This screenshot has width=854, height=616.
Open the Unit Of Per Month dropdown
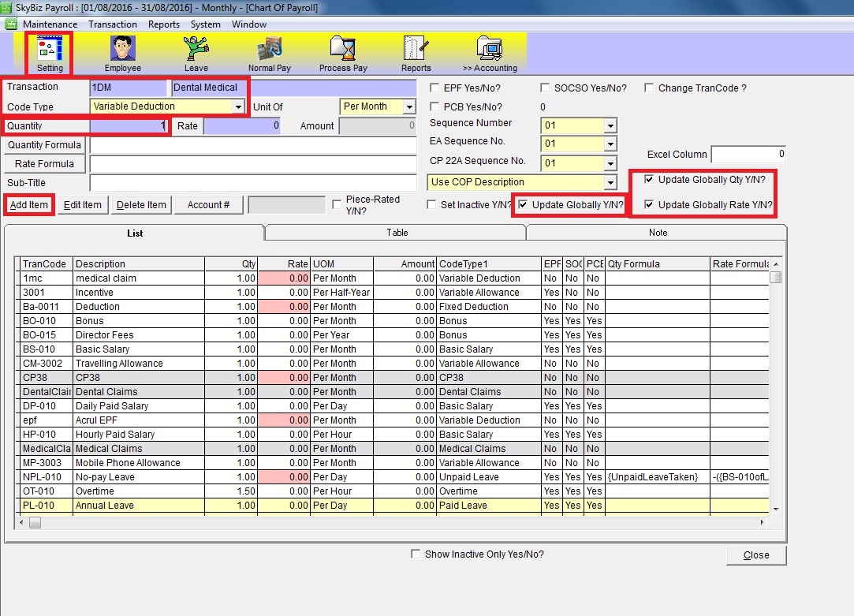[x=408, y=106]
